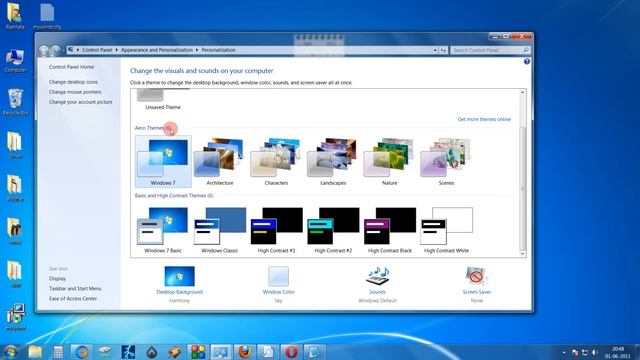Open Change your account picture link
The image size is (640, 360).
click(x=80, y=102)
